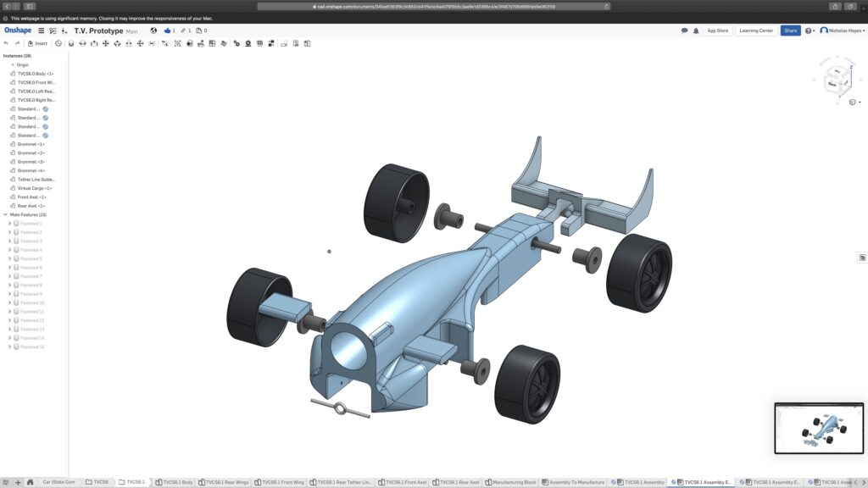Select the Mate tool in the assembly toolbar

tap(71, 43)
